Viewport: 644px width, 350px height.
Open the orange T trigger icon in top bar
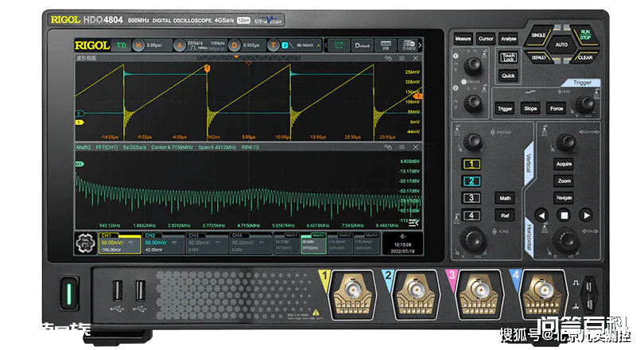pos(274,45)
